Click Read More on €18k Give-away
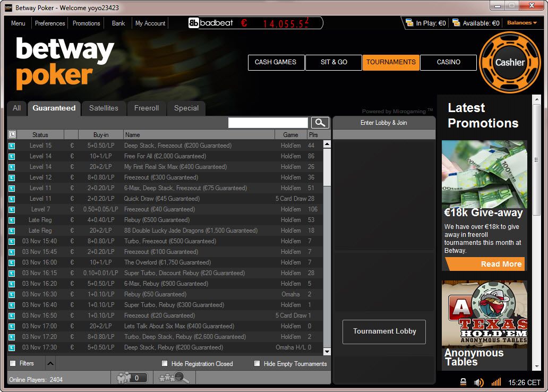Image resolution: width=548 pixels, height=392 pixels. pos(485,264)
